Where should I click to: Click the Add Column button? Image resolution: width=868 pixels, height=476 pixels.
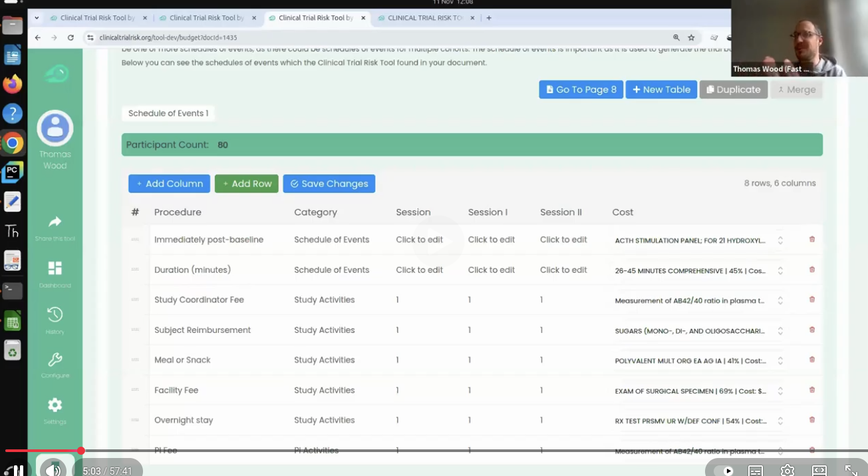click(169, 184)
